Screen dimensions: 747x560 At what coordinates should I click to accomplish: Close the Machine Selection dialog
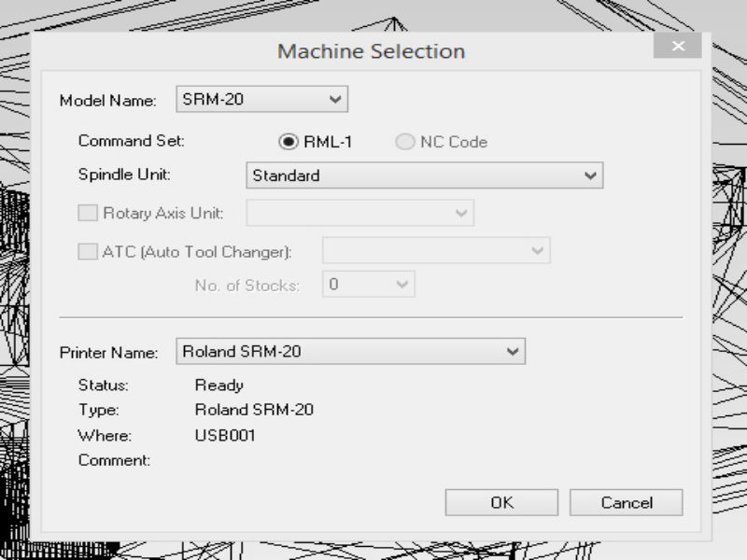pos(678,46)
